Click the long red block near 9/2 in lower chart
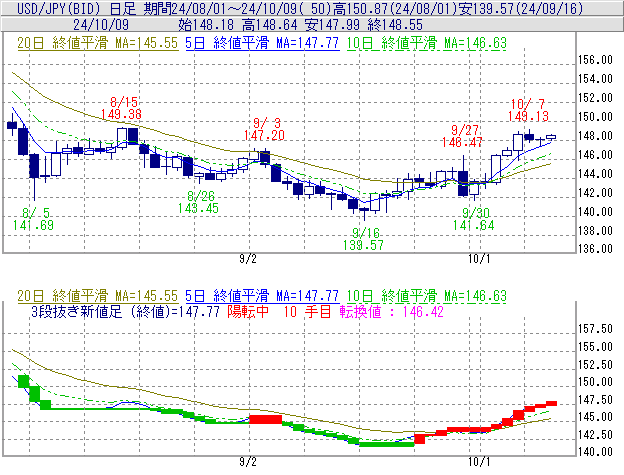 (x=265, y=419)
